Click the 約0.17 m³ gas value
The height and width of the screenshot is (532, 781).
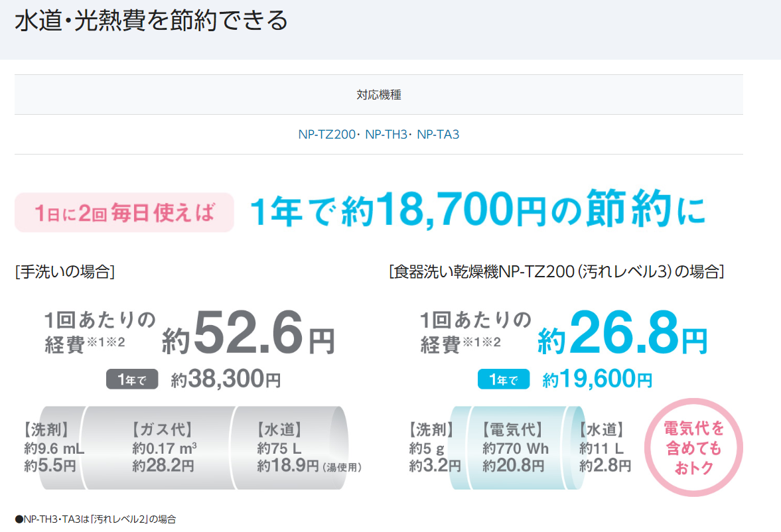pyautogui.click(x=165, y=448)
